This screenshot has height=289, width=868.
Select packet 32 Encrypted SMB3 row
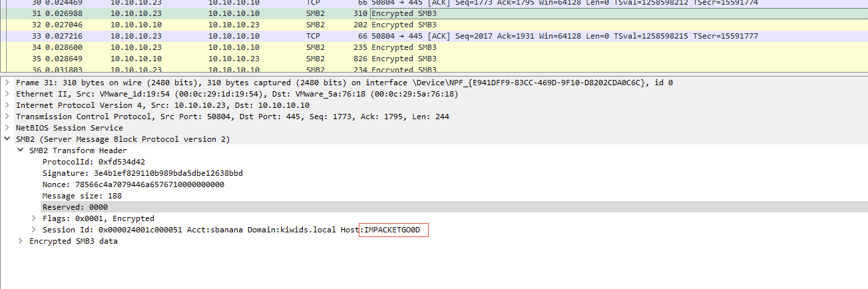[x=434, y=25]
